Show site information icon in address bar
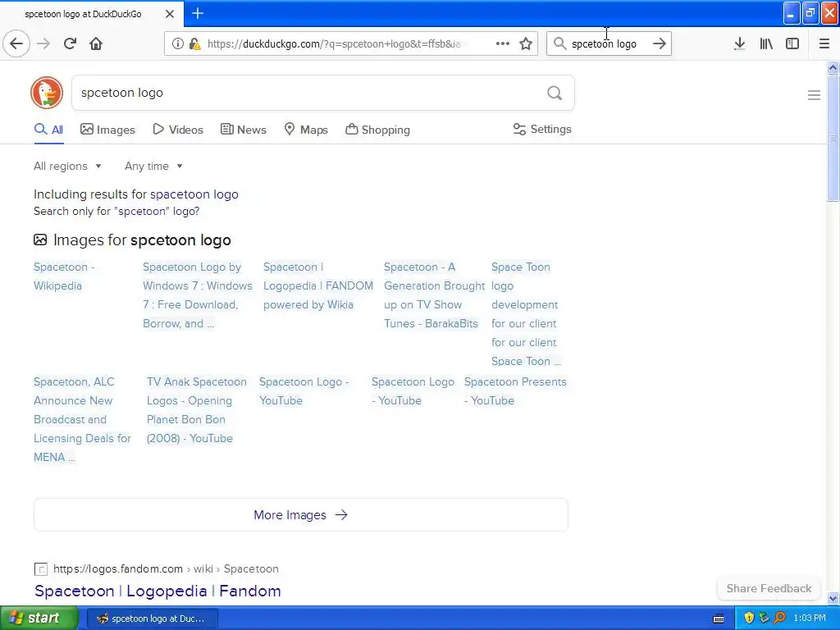Screen dimensions: 840x630 (x=177, y=43)
